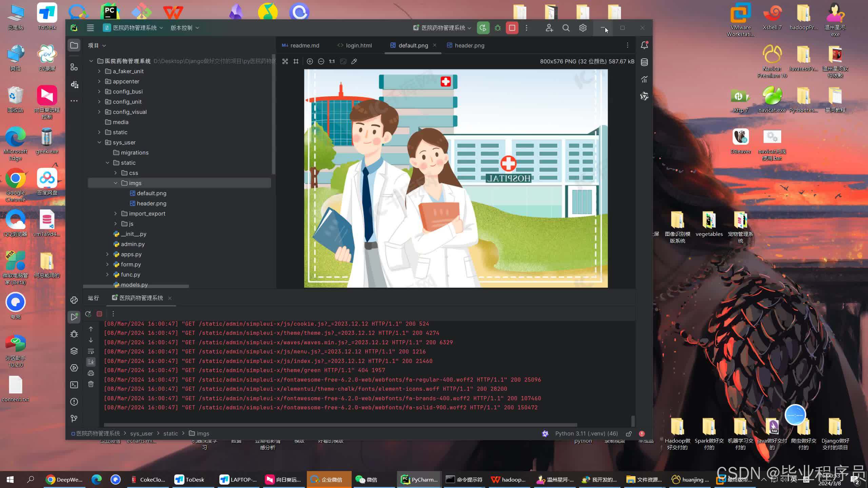The width and height of the screenshot is (868, 488).
Task: Toggle soft-wrap in run console
Action: click(91, 351)
